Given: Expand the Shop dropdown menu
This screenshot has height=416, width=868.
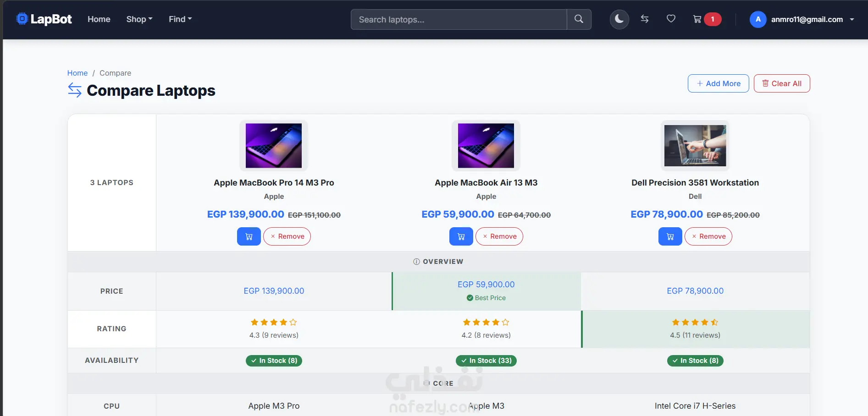Looking at the screenshot, I should [x=139, y=19].
